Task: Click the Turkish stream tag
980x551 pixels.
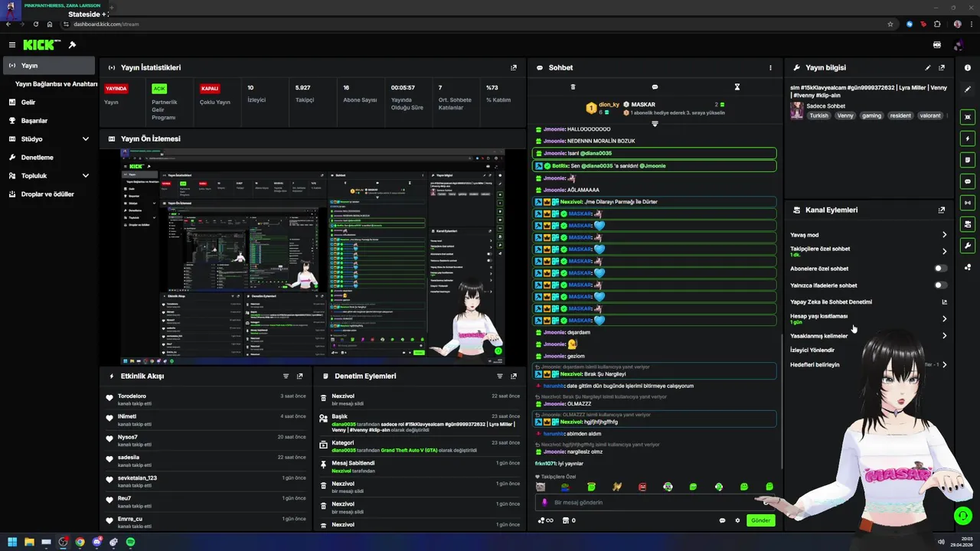Action: 819,116
